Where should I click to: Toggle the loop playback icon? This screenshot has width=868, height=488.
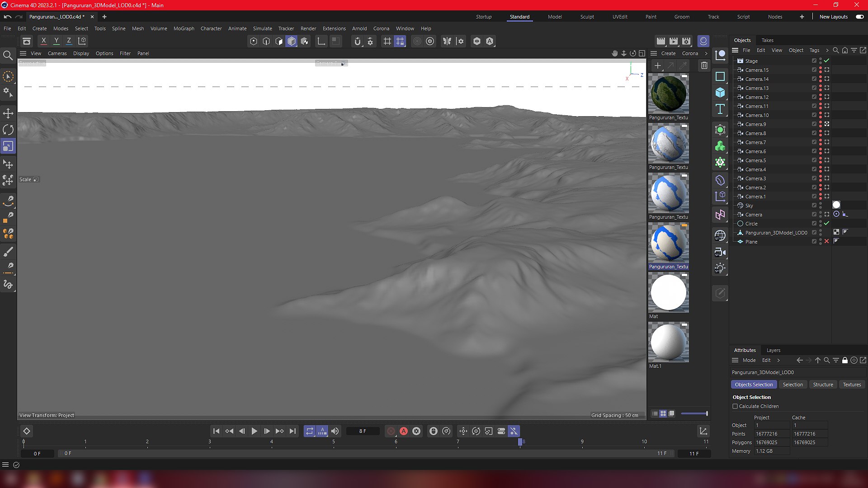(310, 431)
